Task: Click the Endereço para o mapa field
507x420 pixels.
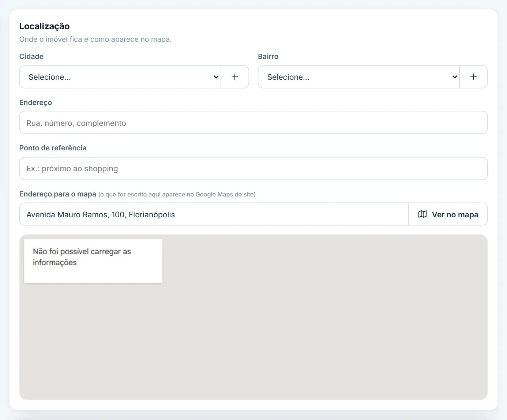Action: click(x=214, y=214)
